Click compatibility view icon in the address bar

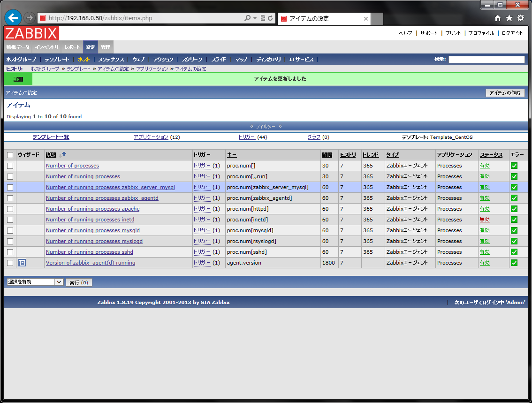pos(263,18)
